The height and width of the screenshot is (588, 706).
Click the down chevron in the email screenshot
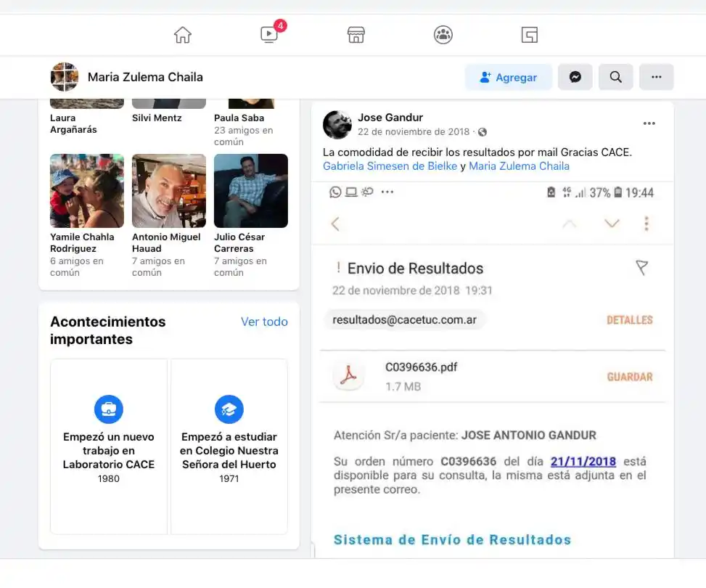(612, 224)
